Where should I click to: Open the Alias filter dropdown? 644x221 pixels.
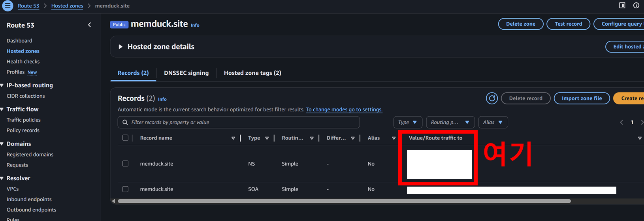point(493,122)
